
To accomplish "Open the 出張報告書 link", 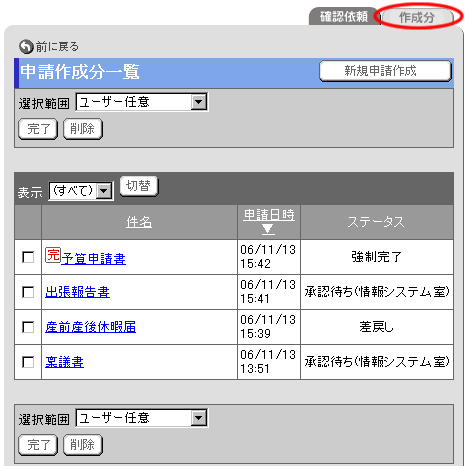I will [77, 292].
